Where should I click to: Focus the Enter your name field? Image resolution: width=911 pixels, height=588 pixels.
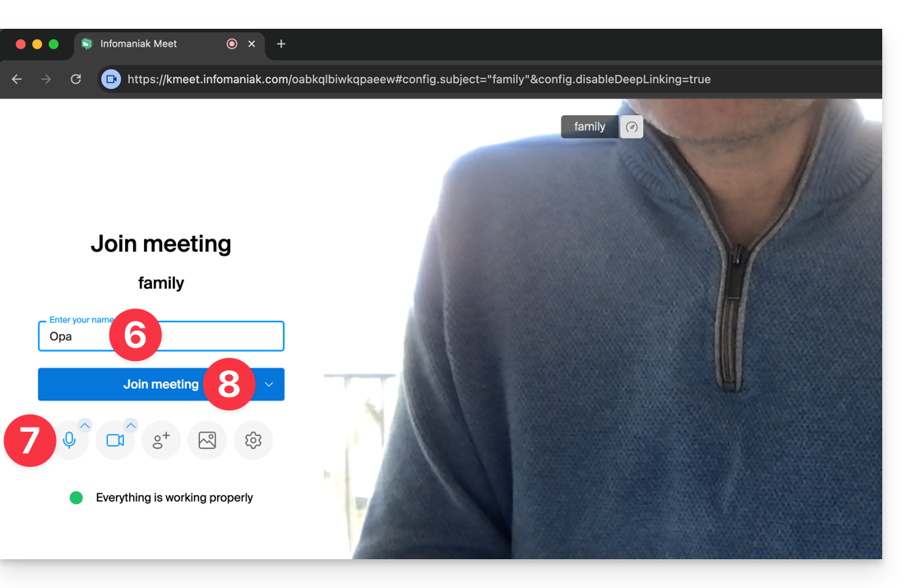[x=161, y=336]
